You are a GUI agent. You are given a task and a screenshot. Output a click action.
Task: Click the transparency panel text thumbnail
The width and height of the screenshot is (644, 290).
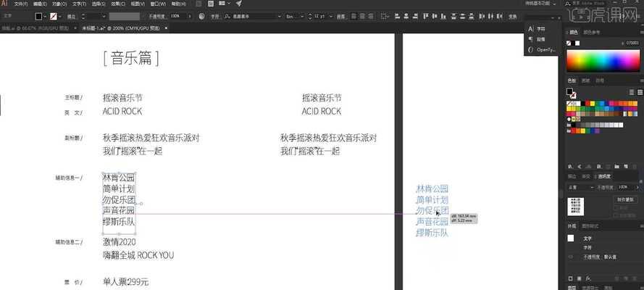coord(575,207)
